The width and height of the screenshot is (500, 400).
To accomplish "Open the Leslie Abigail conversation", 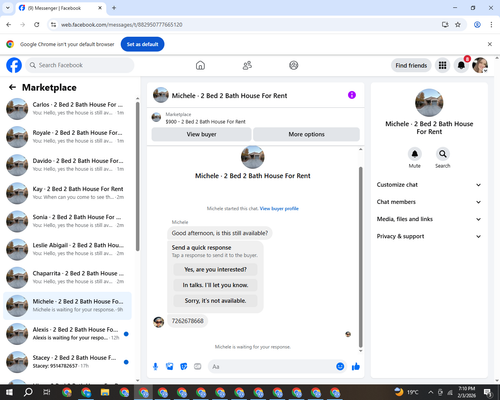I will (x=67, y=249).
